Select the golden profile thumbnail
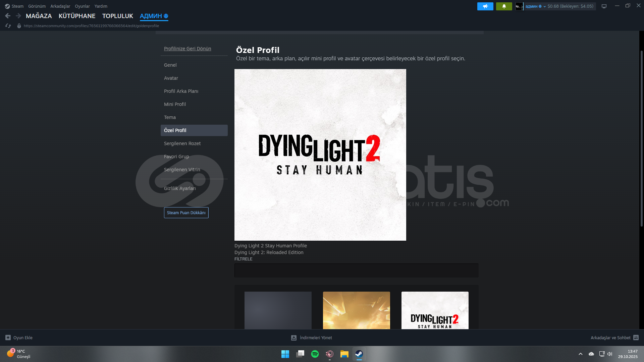644x362 pixels. (356, 310)
